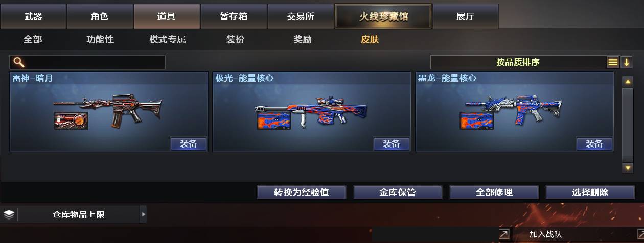644x243 pixels.
Task: Click the 全部修理 button
Action: (494, 192)
